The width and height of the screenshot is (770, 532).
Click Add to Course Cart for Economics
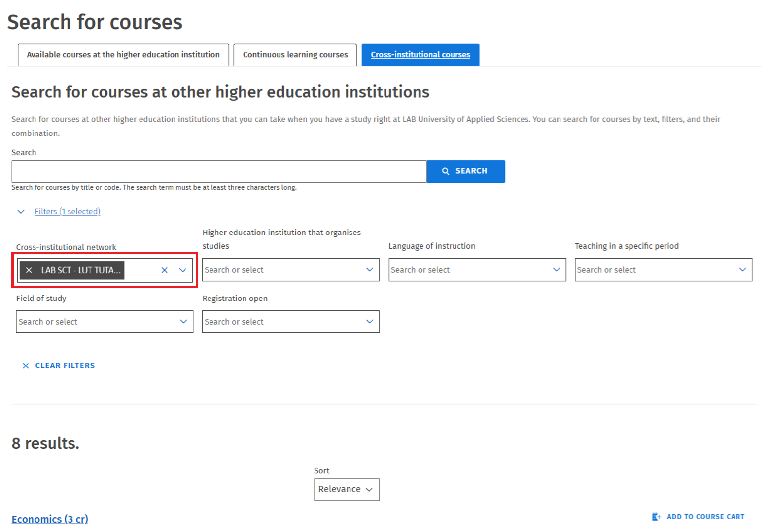point(699,517)
